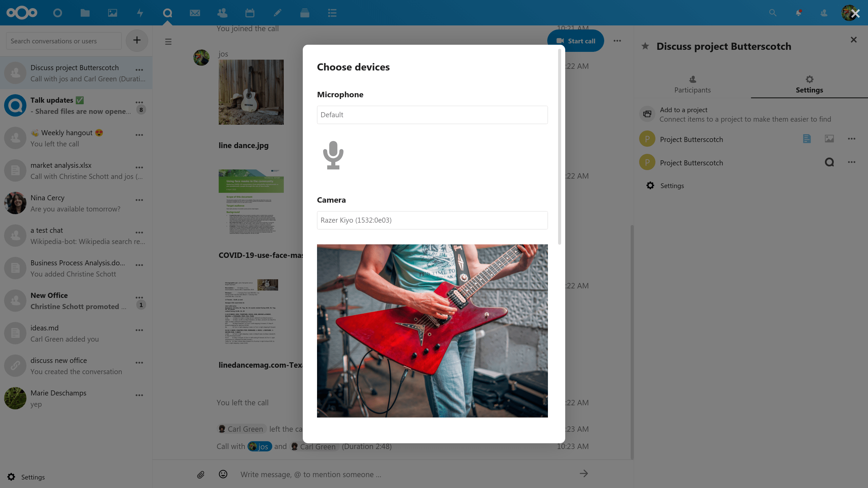Select the Razer Kiyo camera dropdown

tap(432, 220)
